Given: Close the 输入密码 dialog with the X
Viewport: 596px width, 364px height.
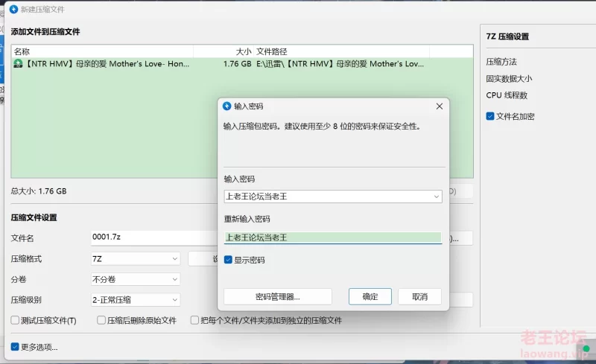Looking at the screenshot, I should [x=440, y=106].
